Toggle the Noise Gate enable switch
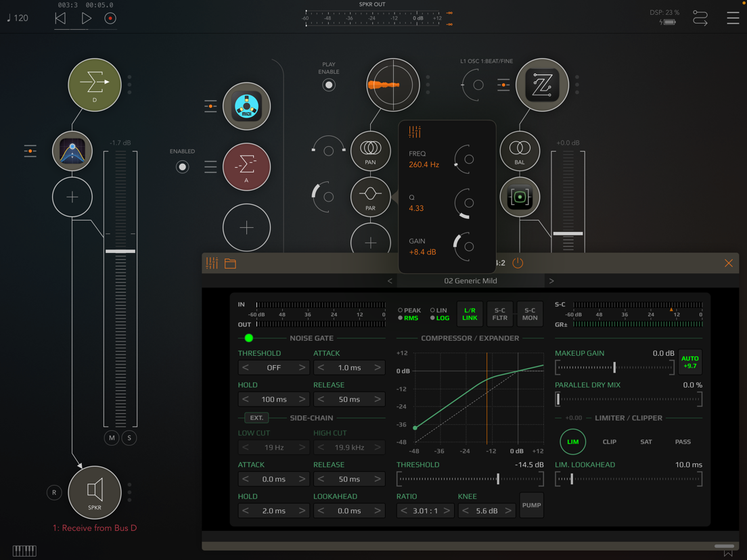 click(x=249, y=338)
